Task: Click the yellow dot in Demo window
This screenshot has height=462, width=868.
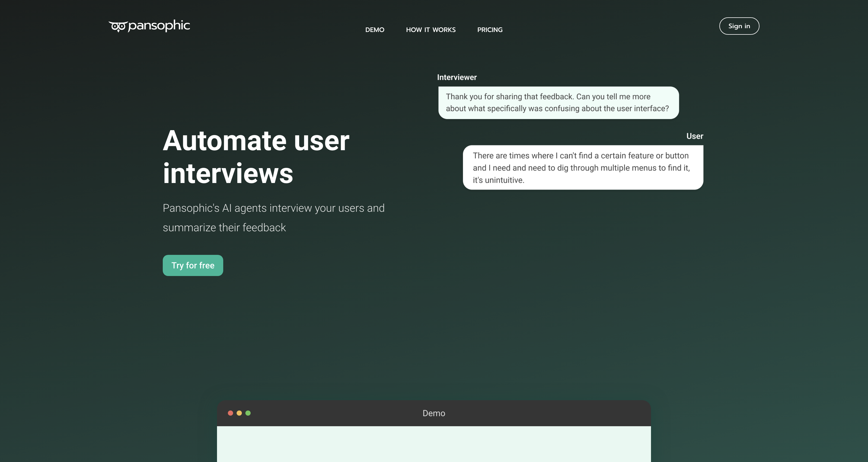Action: click(x=239, y=413)
